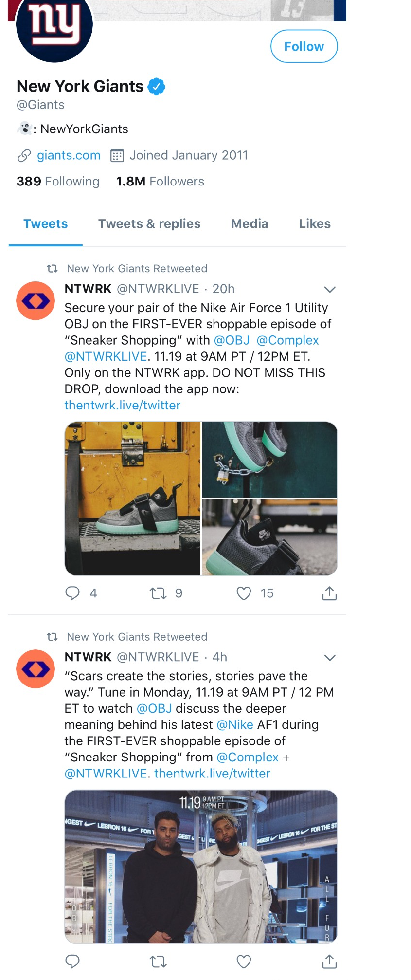Open the giants.com website link

pyautogui.click(x=69, y=155)
